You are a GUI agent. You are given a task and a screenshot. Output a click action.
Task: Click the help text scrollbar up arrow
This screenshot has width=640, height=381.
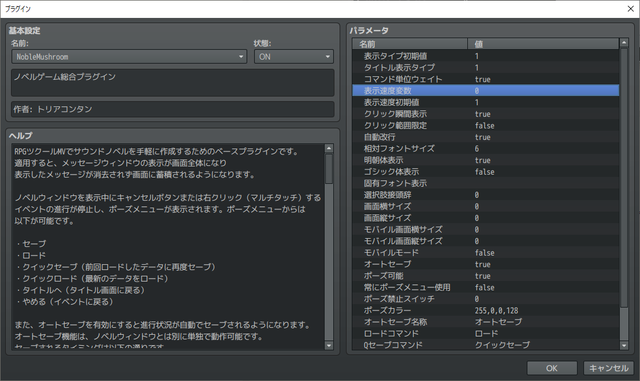click(329, 148)
